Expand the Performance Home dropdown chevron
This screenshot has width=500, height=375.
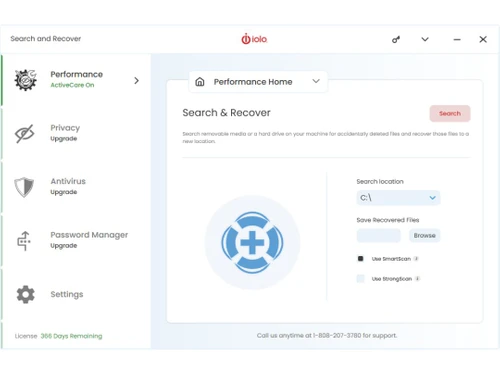(316, 81)
